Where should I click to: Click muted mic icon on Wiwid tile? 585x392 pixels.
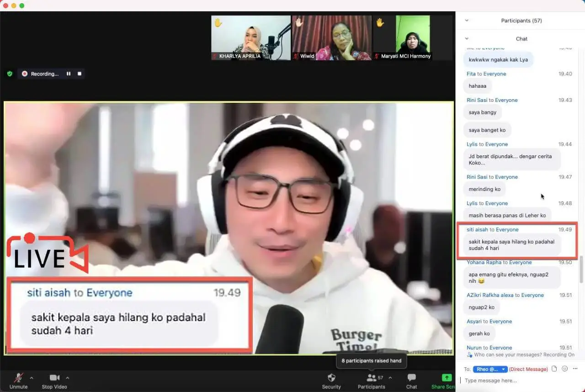tap(296, 56)
